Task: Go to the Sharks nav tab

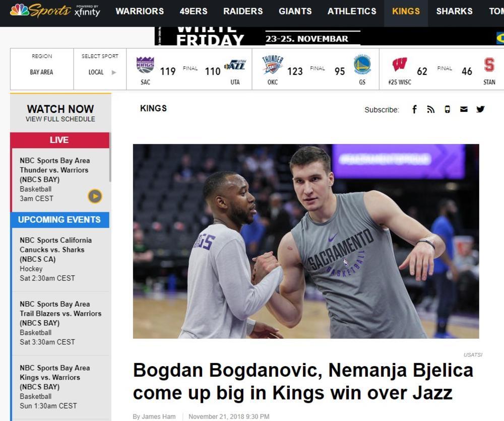Action: click(454, 11)
